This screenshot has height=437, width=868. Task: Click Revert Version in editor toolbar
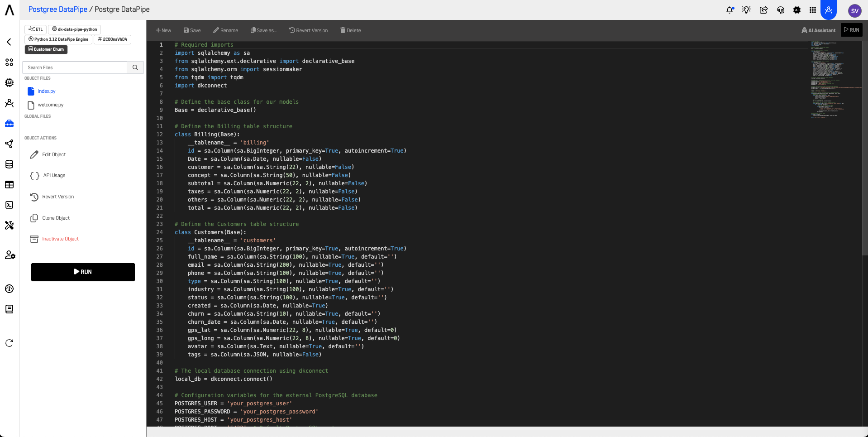(308, 30)
